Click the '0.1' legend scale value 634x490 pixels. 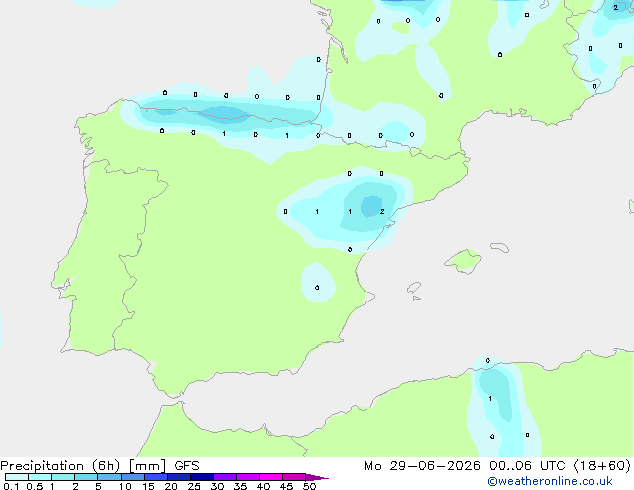coord(11,486)
